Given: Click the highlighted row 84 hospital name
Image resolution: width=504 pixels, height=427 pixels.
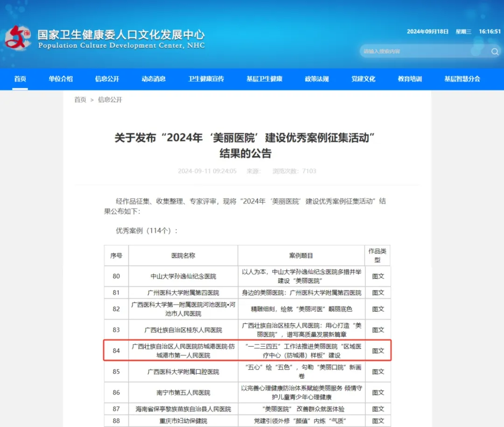Looking at the screenshot, I should [183, 351].
